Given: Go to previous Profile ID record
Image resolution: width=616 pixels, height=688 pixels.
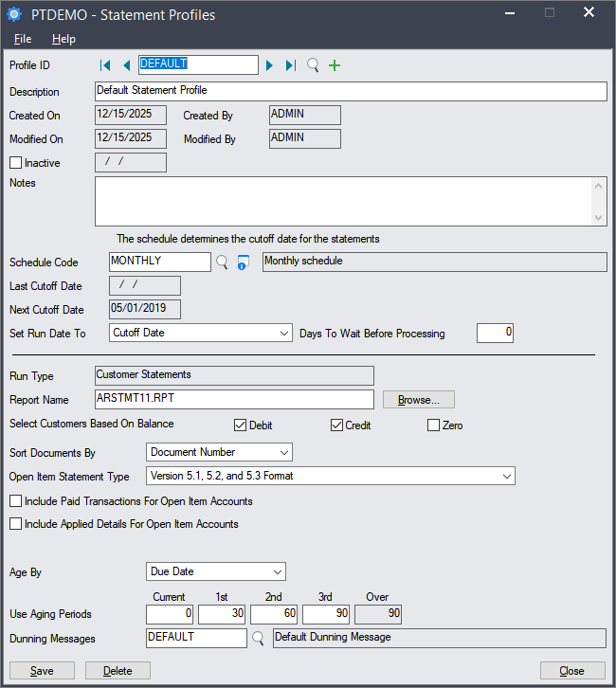Looking at the screenshot, I should pos(126,65).
